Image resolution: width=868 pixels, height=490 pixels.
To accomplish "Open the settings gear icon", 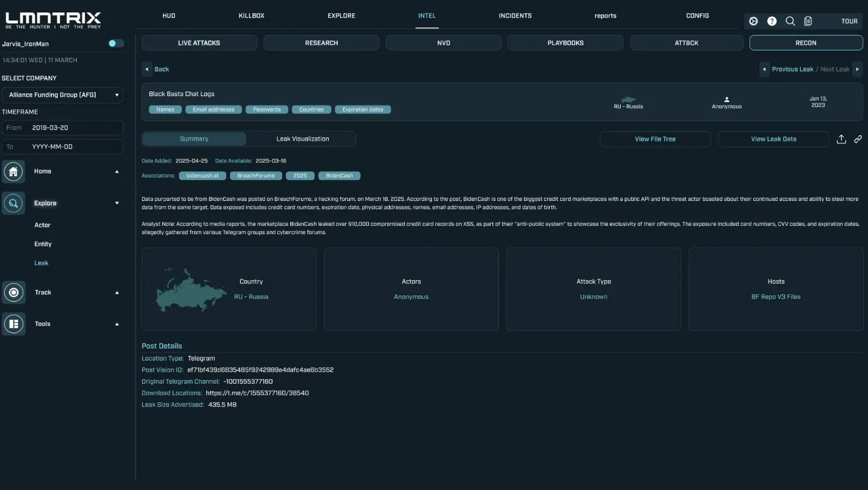I will coord(753,21).
